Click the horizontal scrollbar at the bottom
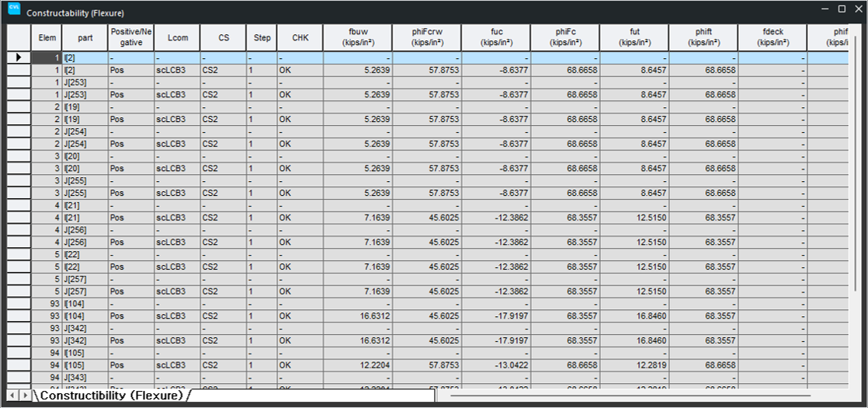 pos(630,396)
